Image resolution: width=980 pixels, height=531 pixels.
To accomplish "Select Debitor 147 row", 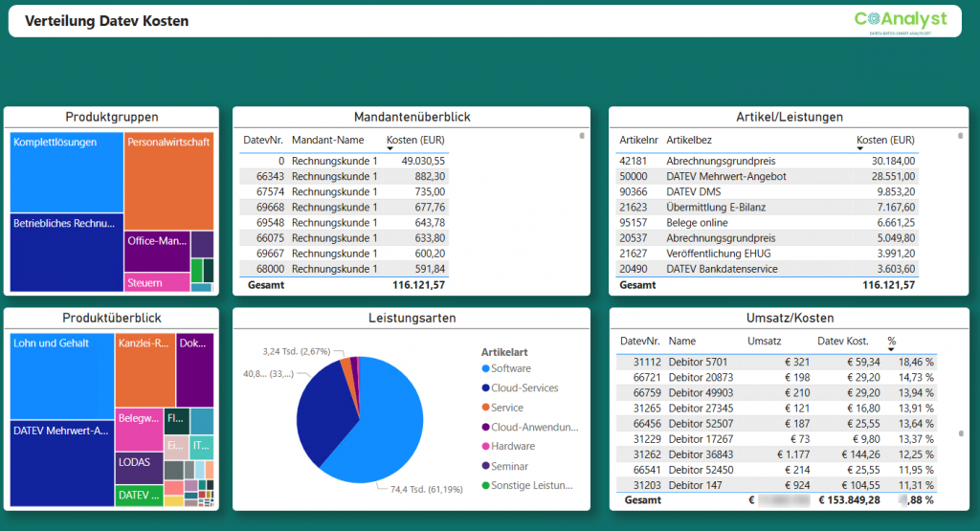I will coord(776,485).
